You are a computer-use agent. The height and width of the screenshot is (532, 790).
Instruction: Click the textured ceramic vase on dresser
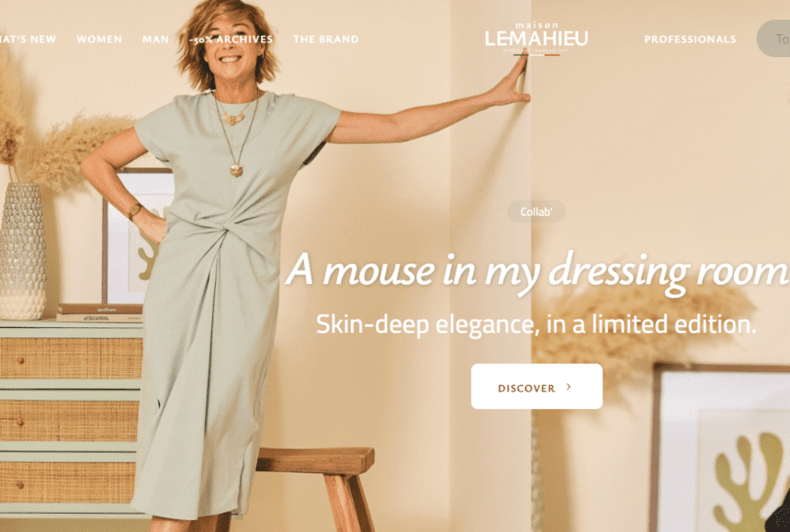pos(22,252)
